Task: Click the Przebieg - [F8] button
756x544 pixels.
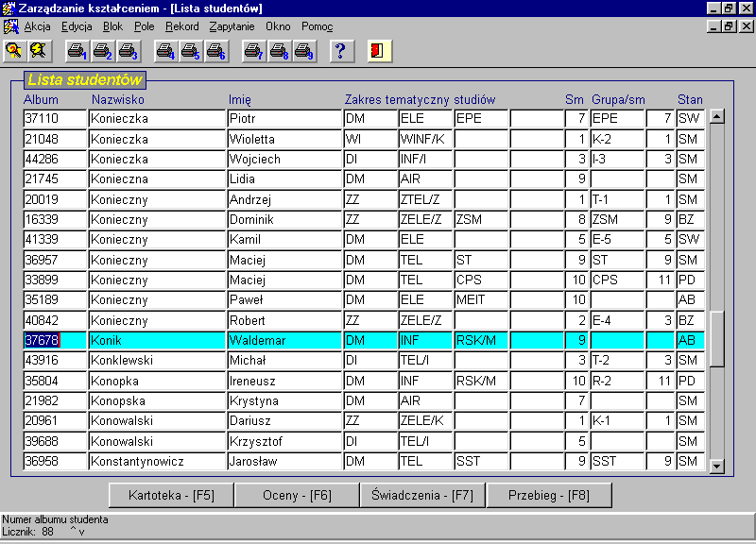Action: pyautogui.click(x=549, y=495)
